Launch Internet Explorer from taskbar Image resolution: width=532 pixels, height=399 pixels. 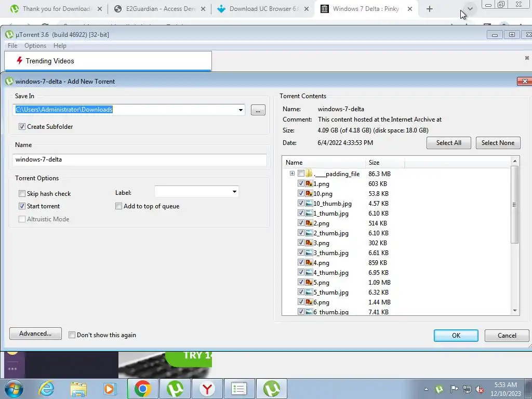pos(46,389)
